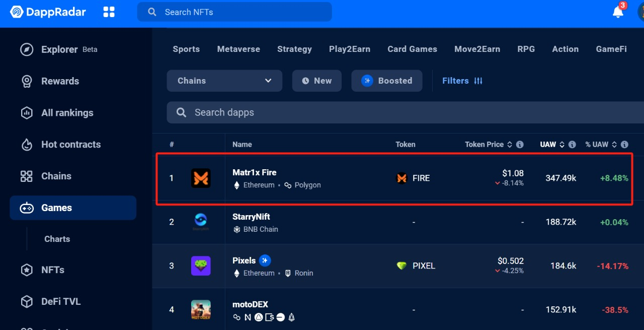The height and width of the screenshot is (330, 644).
Task: Click the Matr1x Fire game logo
Action: pos(201,178)
